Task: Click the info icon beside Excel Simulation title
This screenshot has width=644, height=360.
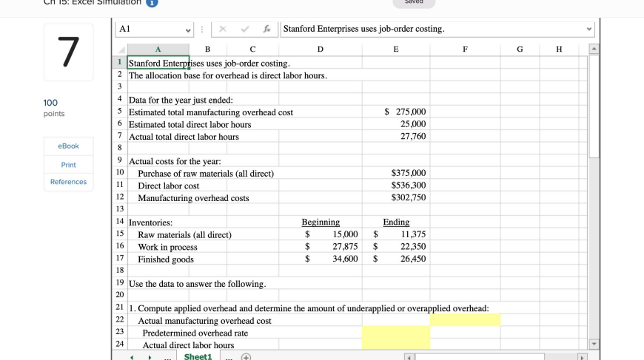Action: (x=152, y=2)
